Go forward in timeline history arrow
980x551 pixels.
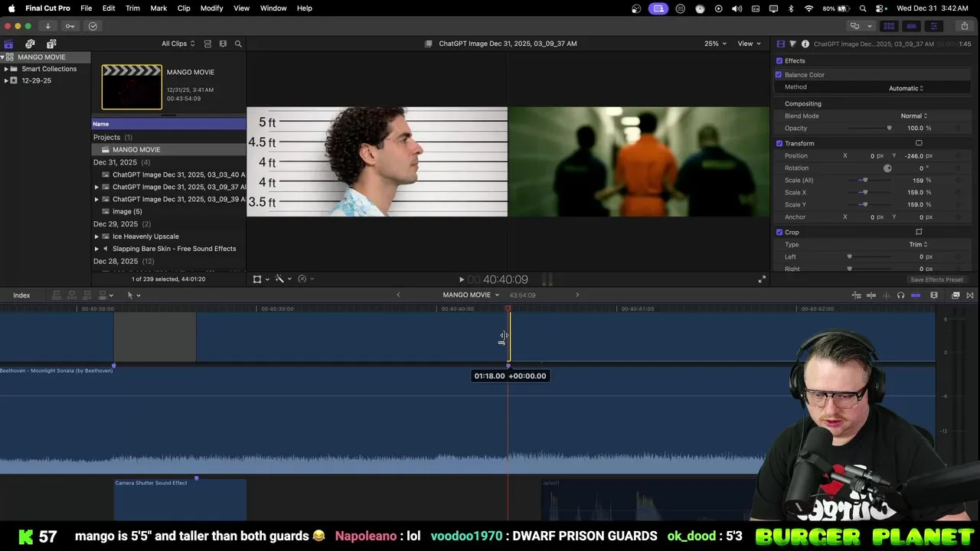click(577, 295)
